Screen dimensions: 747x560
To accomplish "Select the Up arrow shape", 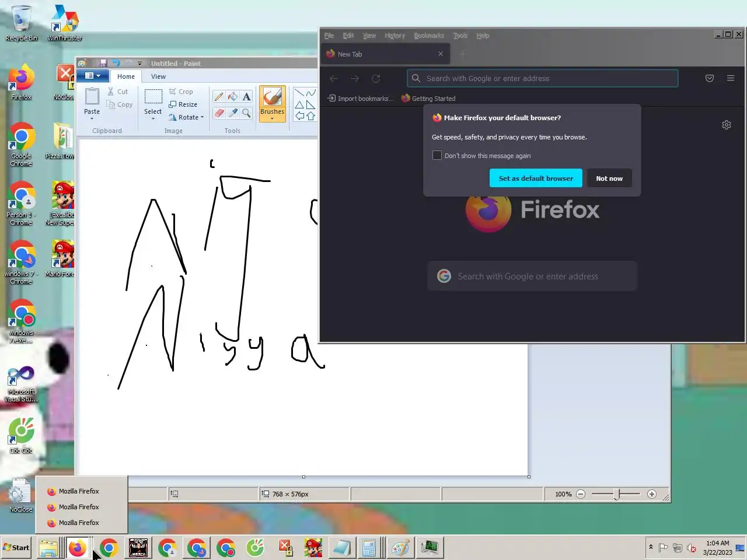I will (310, 116).
